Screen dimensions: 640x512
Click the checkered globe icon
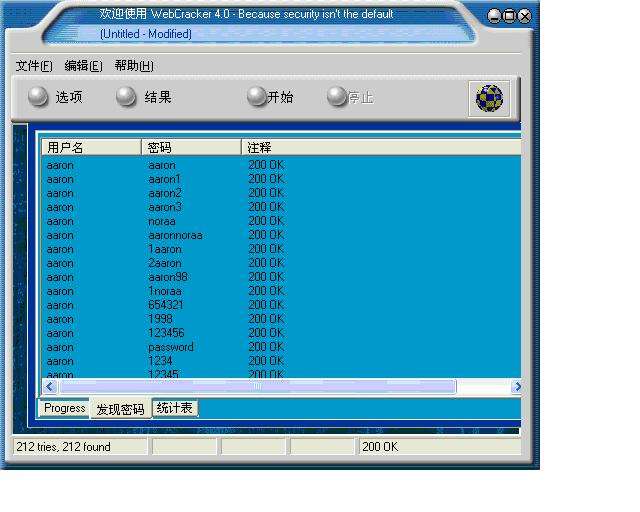pos(489,98)
